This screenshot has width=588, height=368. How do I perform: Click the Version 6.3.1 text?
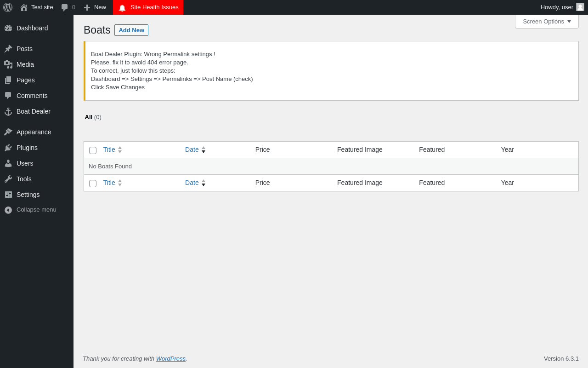pyautogui.click(x=561, y=359)
